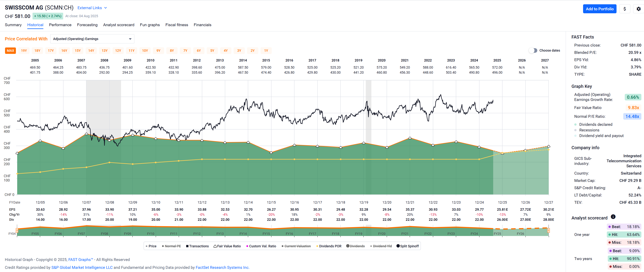Image resolution: width=644 pixels, height=272 pixels.
Task: Click the Normal P/E Ratio 14.48x swatch
Action: coord(632,116)
